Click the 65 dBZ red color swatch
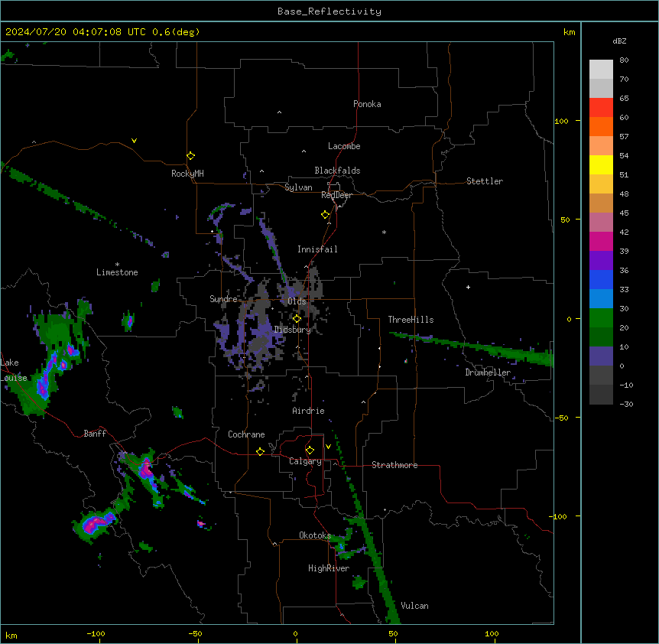This screenshot has height=644, width=659. tap(601, 107)
